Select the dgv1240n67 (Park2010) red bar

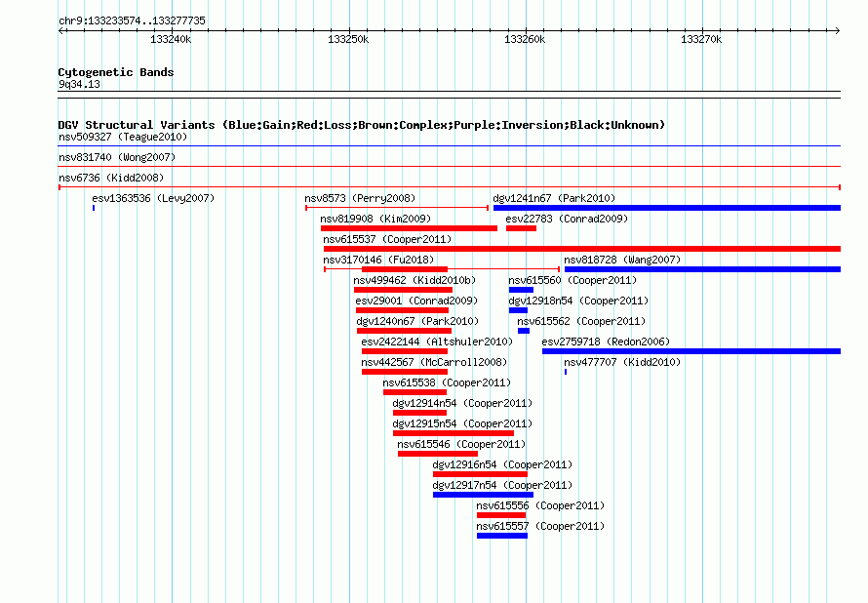click(x=404, y=331)
